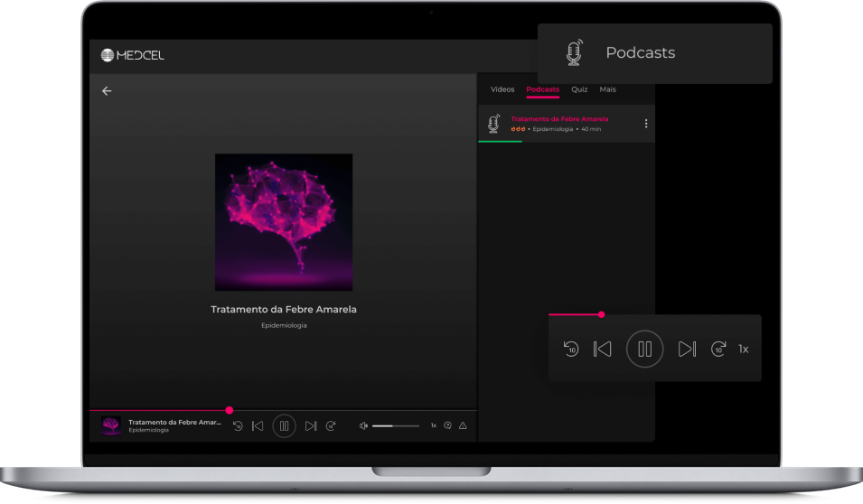This screenshot has height=504, width=863.
Task: Click the help question mark icon
Action: coord(447,425)
